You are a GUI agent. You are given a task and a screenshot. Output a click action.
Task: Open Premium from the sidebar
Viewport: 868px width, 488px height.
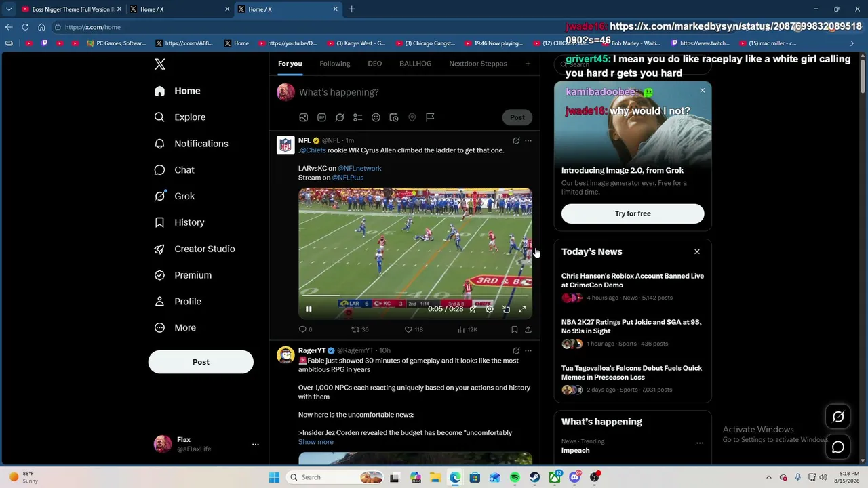pos(183,275)
